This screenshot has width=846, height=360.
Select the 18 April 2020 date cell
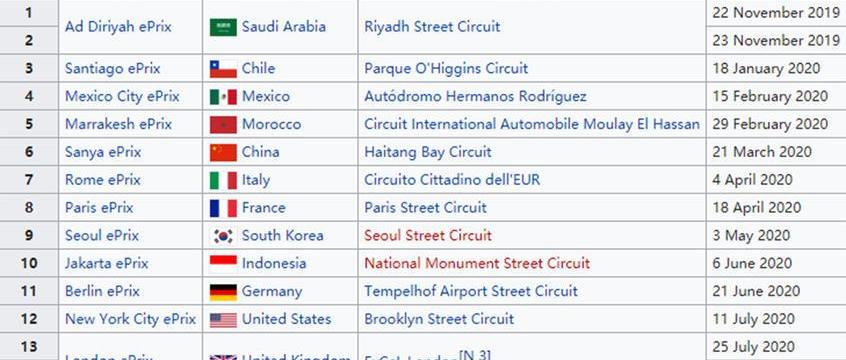[x=776, y=208]
